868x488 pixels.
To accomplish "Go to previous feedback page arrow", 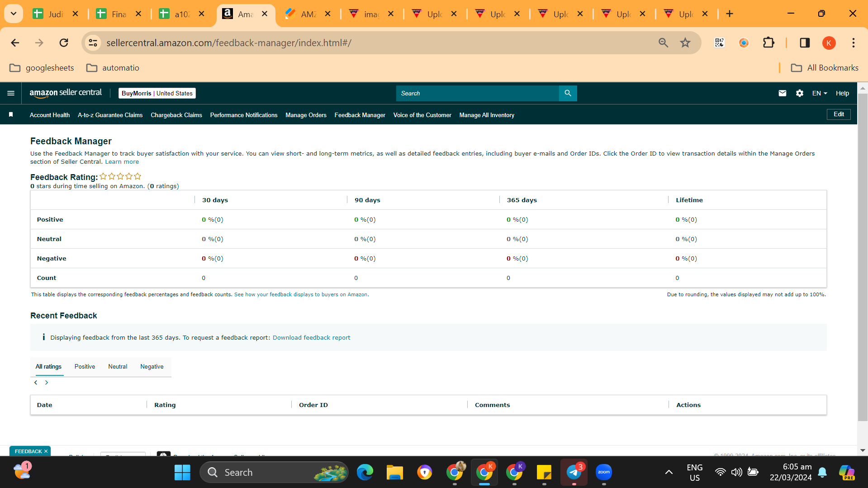I will tap(36, 383).
